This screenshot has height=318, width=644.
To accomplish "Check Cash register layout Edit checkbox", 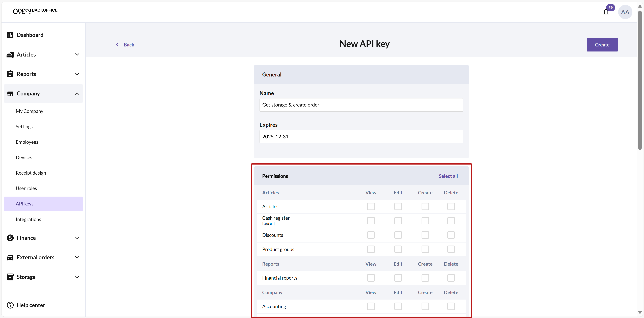I will (398, 221).
